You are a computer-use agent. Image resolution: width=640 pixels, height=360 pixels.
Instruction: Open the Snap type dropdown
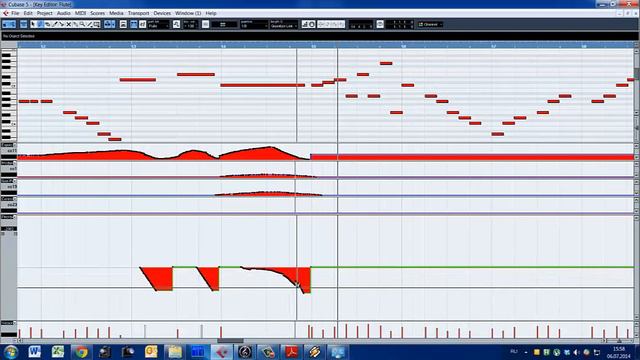pos(224,24)
